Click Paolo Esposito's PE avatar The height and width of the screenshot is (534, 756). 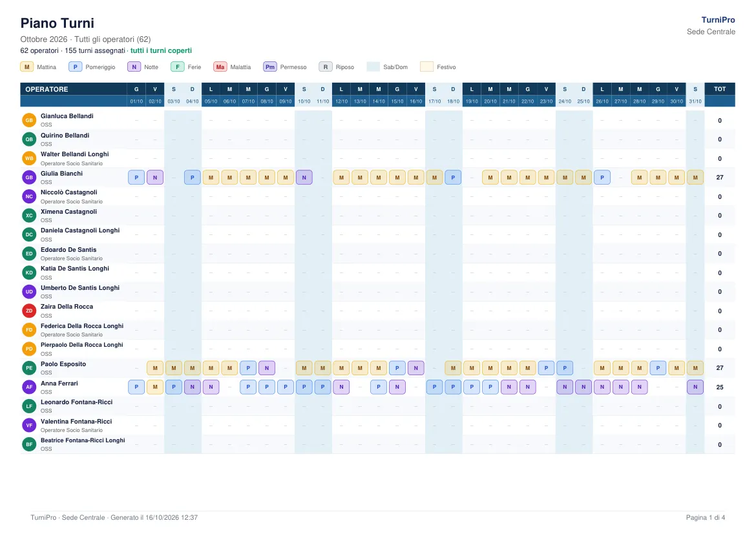click(x=30, y=367)
